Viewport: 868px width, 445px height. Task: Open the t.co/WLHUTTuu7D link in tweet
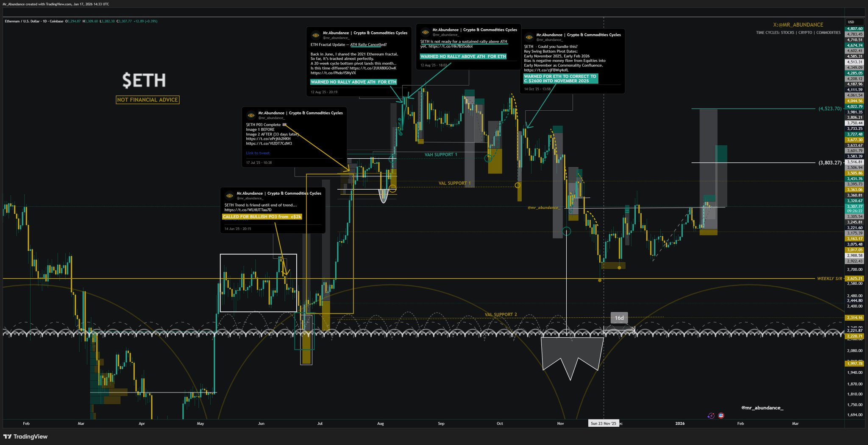(x=248, y=210)
